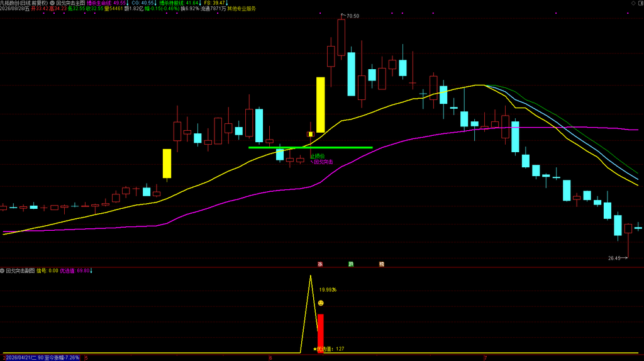Viewport: 644px width, 361px height.
Task: Click the 26.45 low price arrow label
Action: coord(618,258)
